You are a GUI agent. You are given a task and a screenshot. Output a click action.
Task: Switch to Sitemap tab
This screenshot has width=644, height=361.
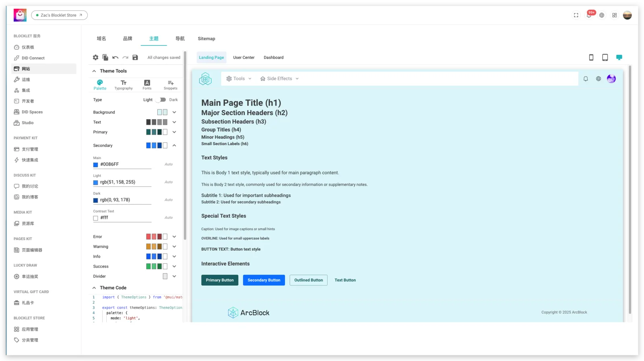[206, 39]
